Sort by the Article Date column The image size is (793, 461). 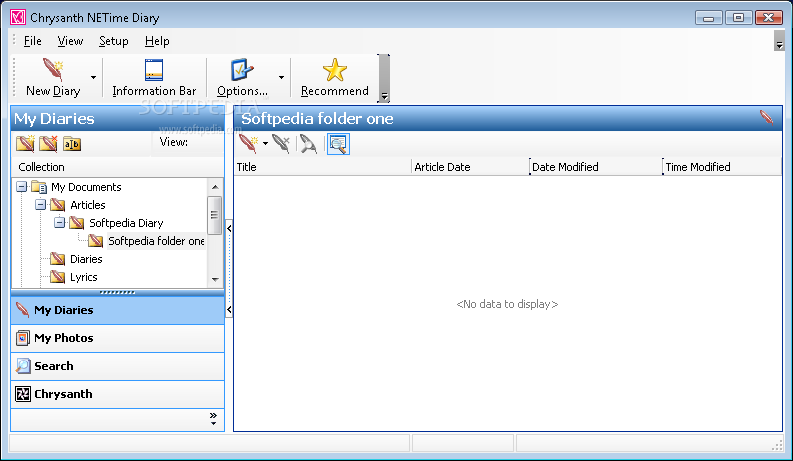(470, 167)
